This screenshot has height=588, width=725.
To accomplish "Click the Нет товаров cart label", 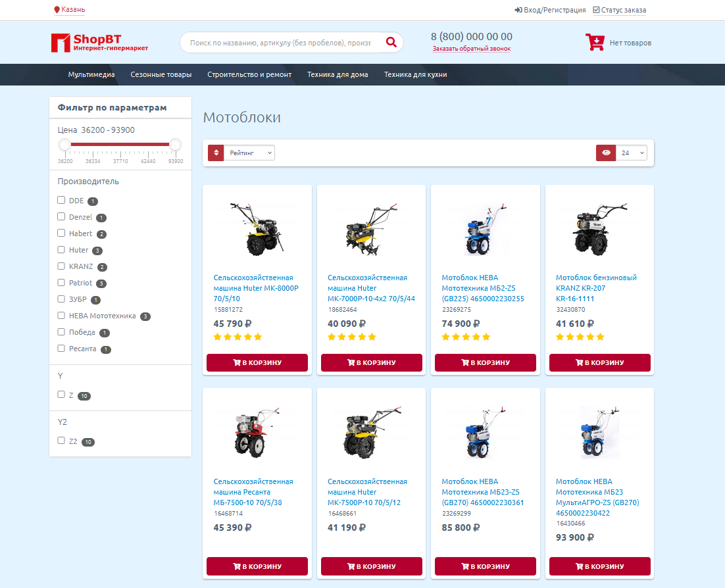I will point(631,43).
